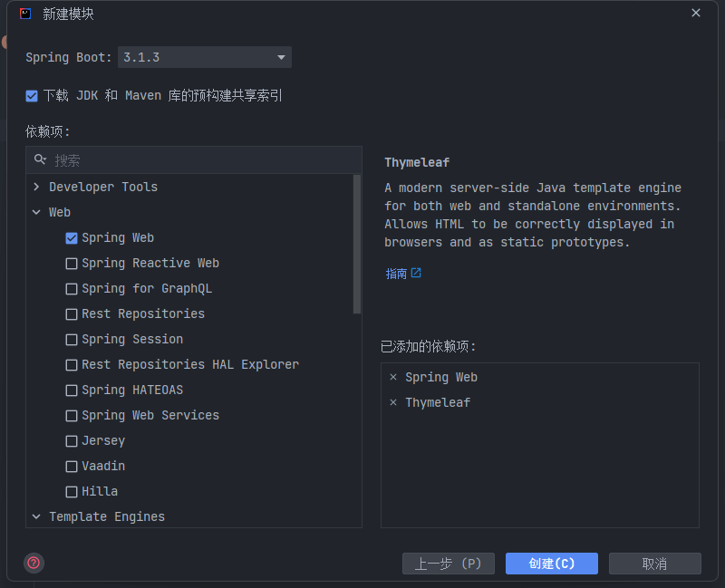Click the Cancel button
Screen dimensions: 725x588
click(654, 564)
